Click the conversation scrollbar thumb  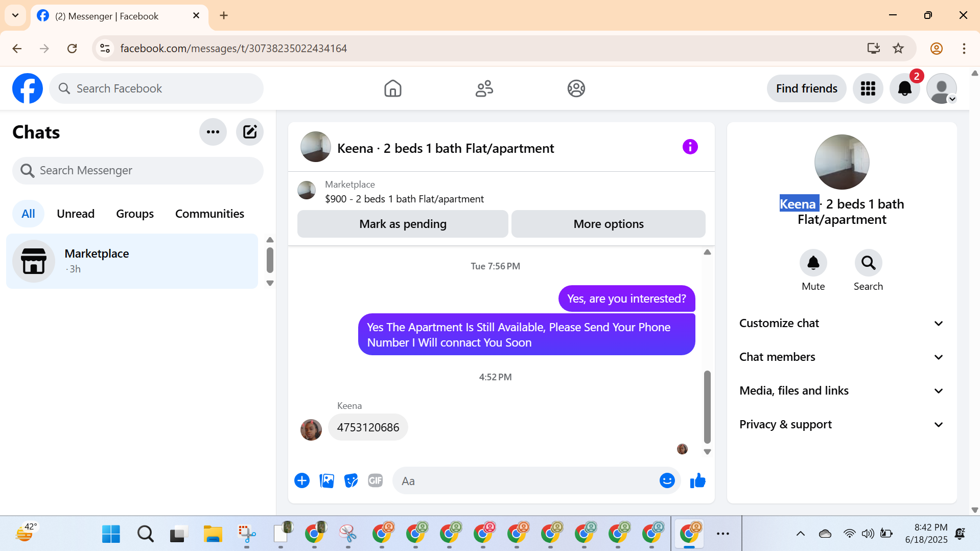click(707, 406)
